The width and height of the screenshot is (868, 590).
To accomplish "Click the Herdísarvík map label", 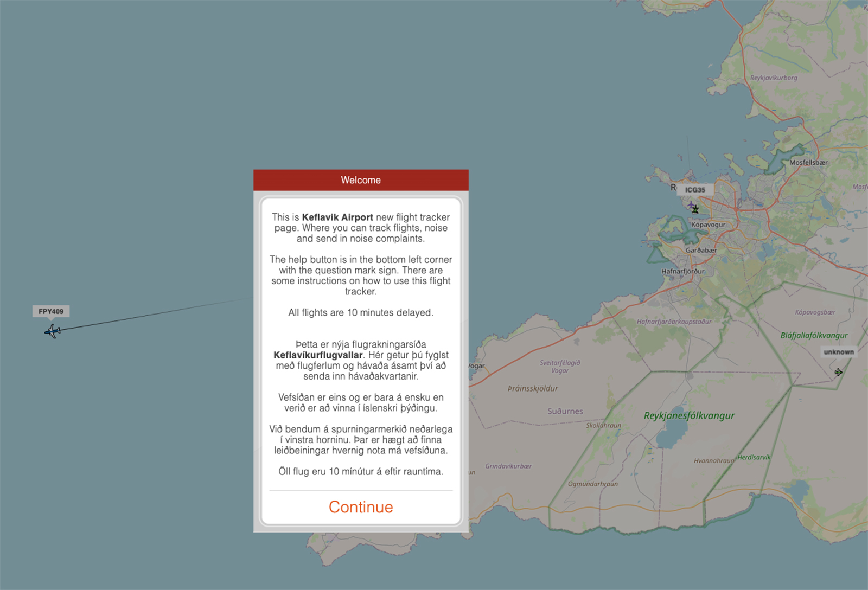I will click(x=754, y=457).
